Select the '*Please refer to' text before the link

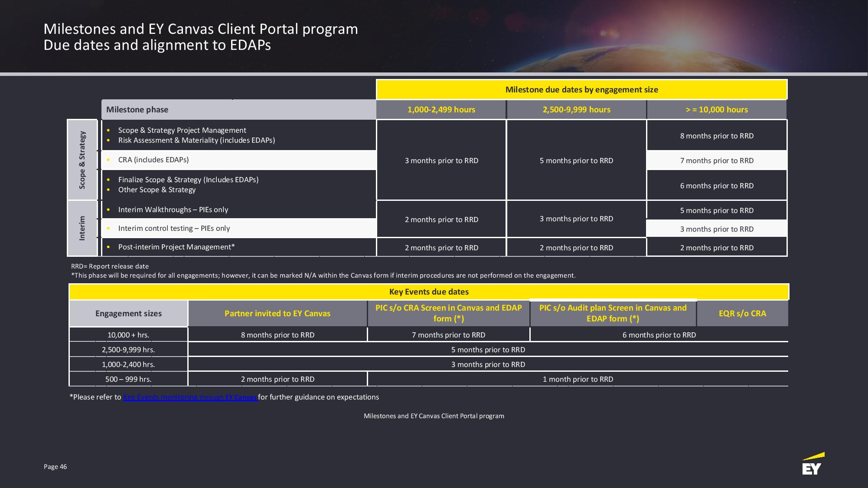click(95, 397)
